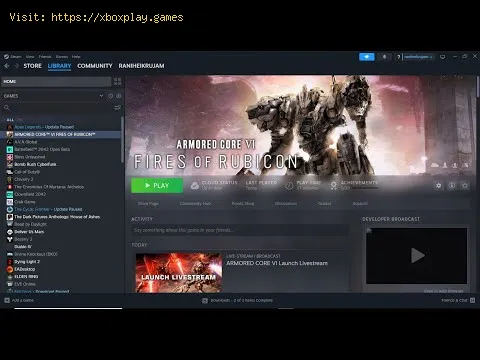Select EVE Online in the list
This screenshot has width=480, height=360.
25,284
